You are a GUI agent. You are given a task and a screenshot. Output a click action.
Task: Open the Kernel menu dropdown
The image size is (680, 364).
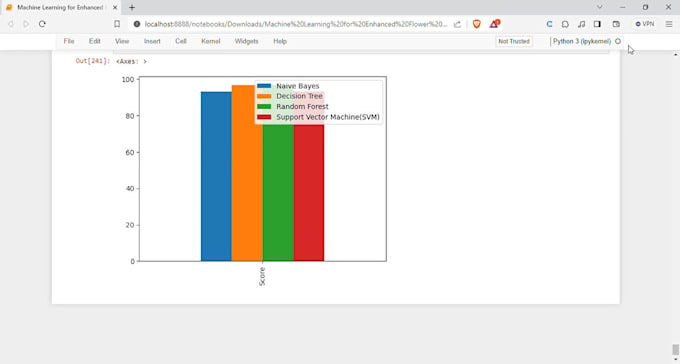click(211, 41)
